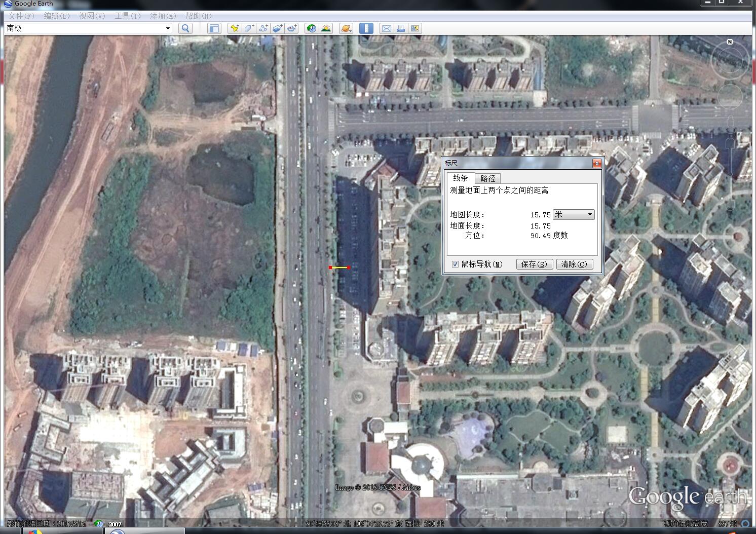This screenshot has width=756, height=534.
Task: Click the 保存(S) button
Action: point(534,264)
